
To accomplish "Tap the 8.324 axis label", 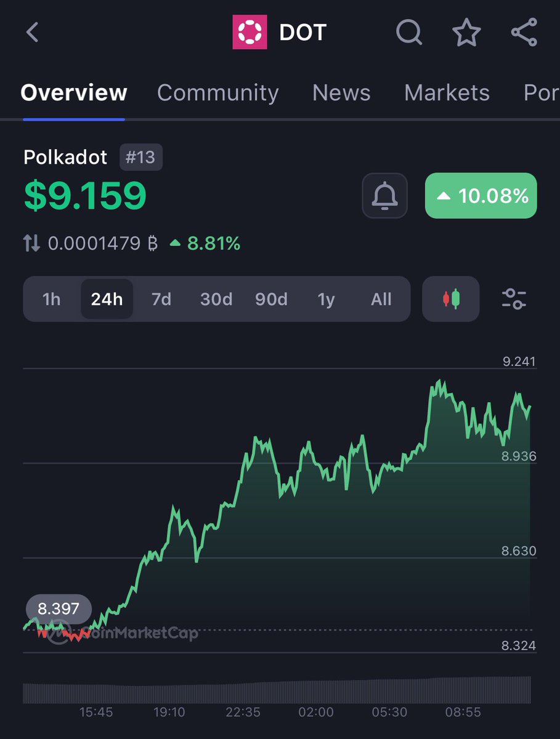I will pyautogui.click(x=519, y=645).
